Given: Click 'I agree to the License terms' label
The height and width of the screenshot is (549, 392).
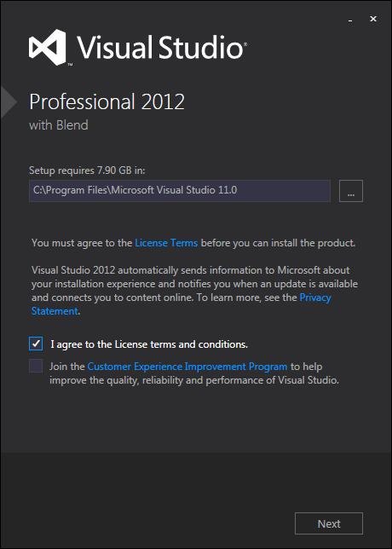Looking at the screenshot, I should point(149,344).
